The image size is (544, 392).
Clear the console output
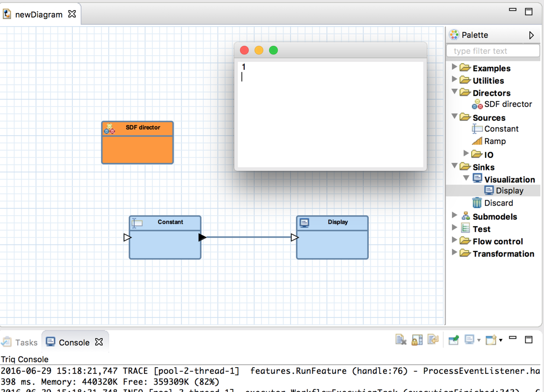click(x=401, y=340)
